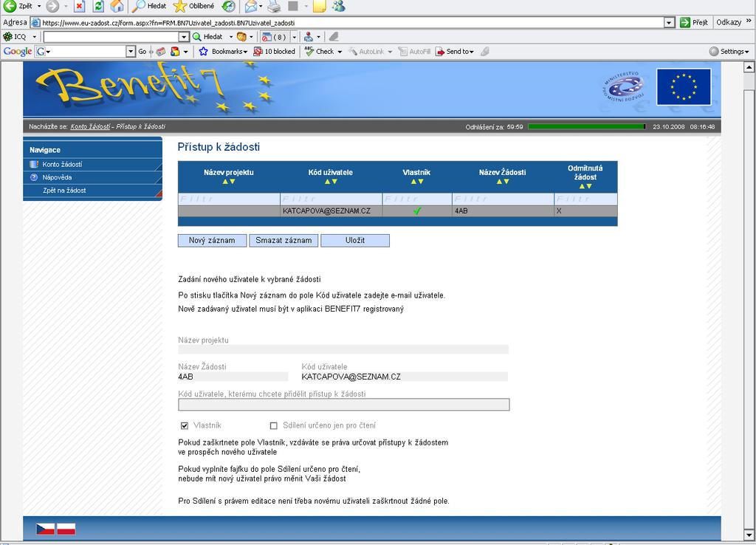756x545 pixels.
Task: Open the browser Home page icon
Action: [x=117, y=6]
